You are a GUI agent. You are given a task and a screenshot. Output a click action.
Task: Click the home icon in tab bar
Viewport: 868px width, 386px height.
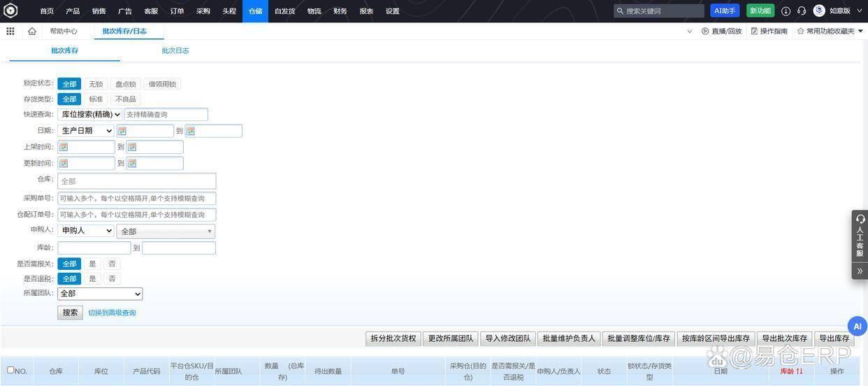tap(32, 31)
